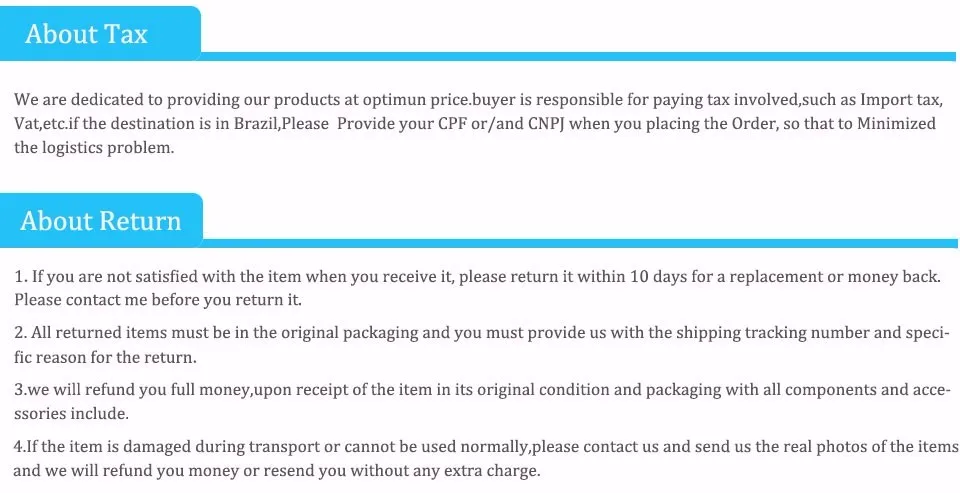Click the blue line beside About Return
This screenshot has height=493, width=960.
coord(580,243)
